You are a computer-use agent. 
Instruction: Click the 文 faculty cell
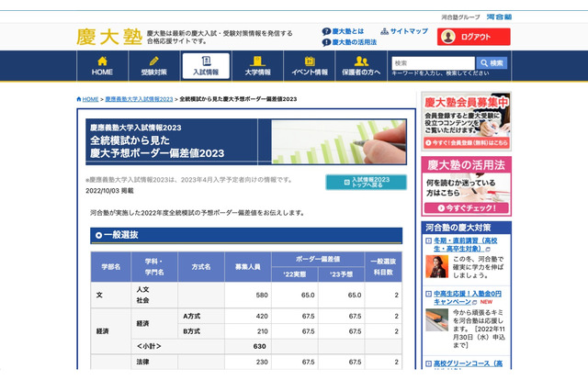point(111,296)
